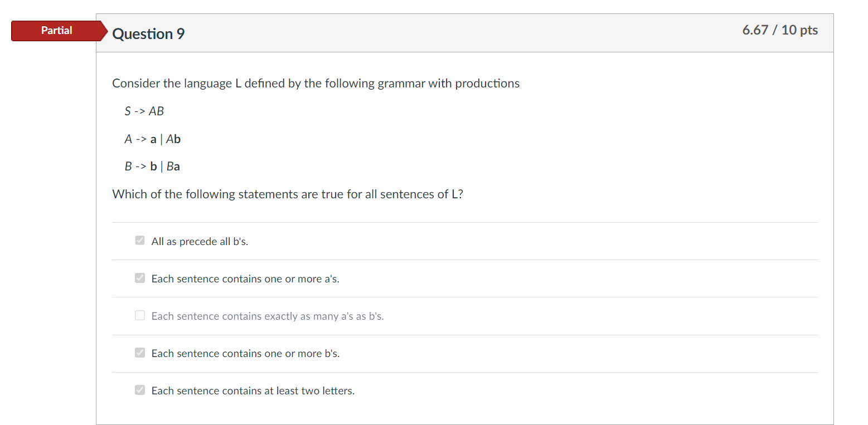The width and height of the screenshot is (868, 425).
Task: Click the red 'Partial' grade badge
Action: click(x=57, y=31)
